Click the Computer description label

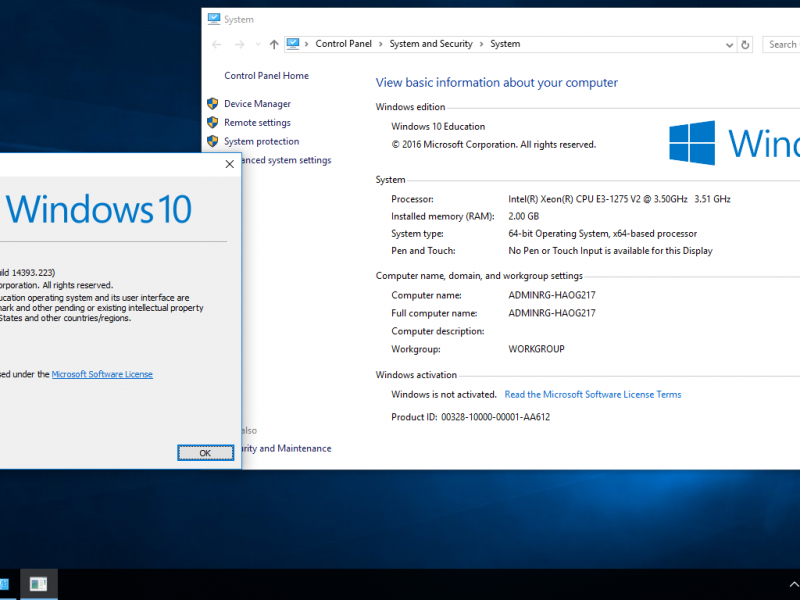point(438,331)
